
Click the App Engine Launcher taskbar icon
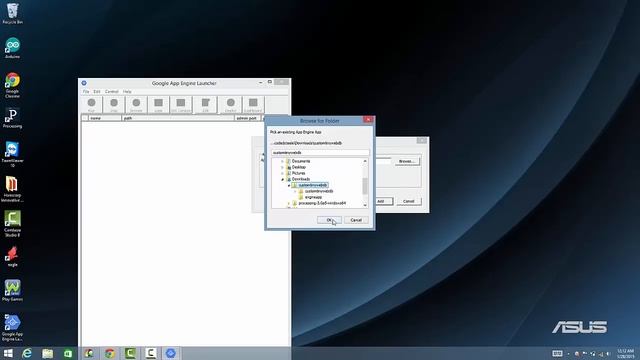coord(171,353)
